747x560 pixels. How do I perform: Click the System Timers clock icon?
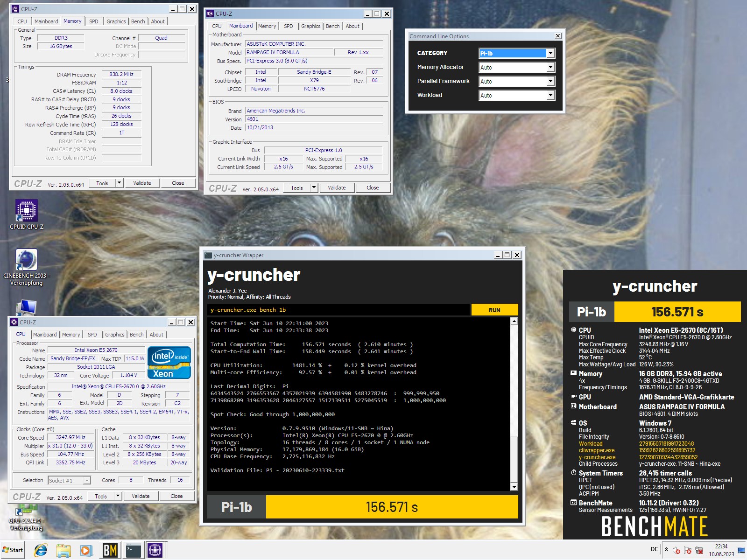click(x=573, y=472)
